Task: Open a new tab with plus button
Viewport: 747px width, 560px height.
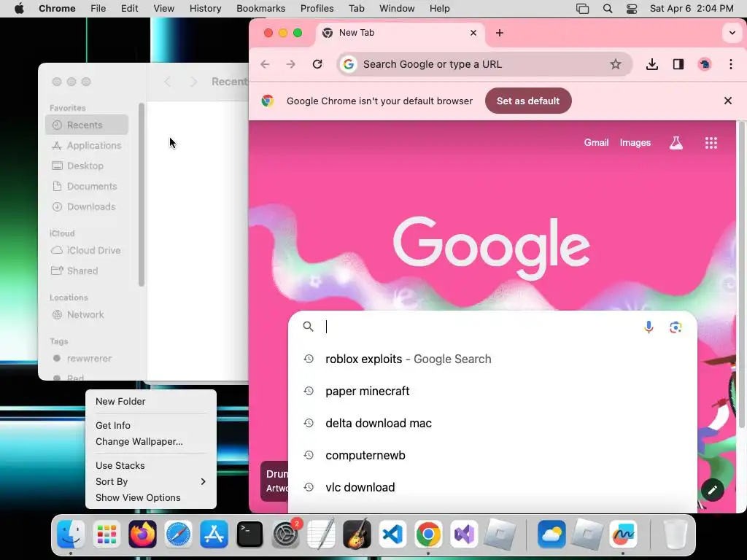Action: point(499,33)
